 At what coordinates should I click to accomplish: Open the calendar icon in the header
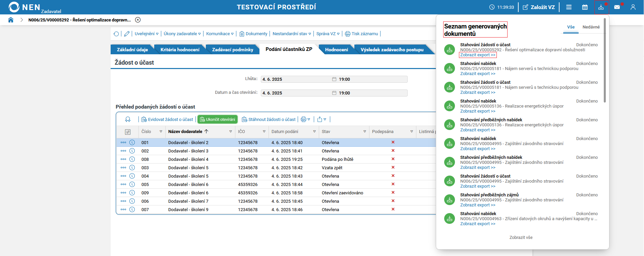[585, 7]
